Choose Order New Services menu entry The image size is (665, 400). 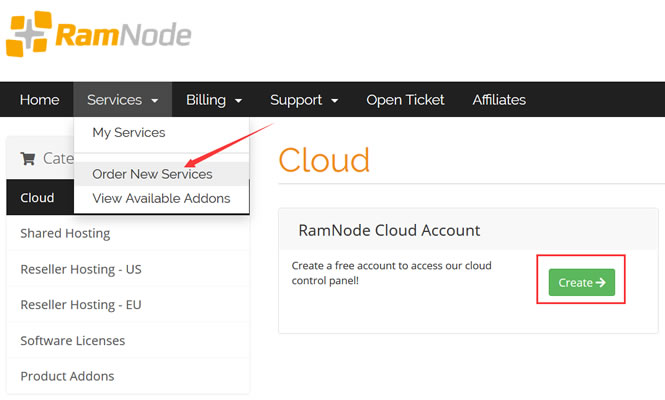[162, 174]
